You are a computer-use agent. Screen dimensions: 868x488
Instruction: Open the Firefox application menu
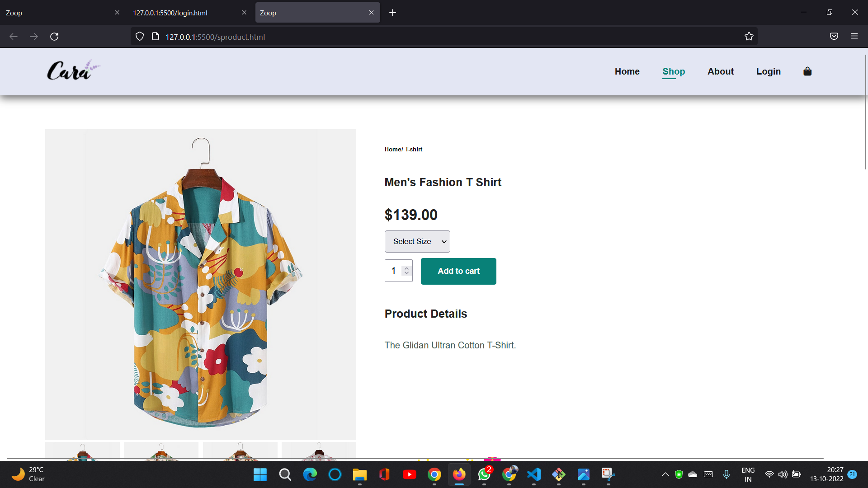[854, 37]
